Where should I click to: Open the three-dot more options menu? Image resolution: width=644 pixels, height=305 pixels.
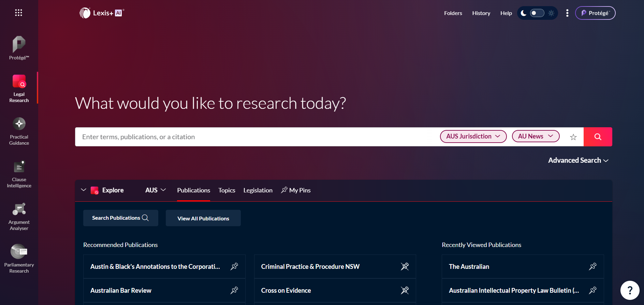[x=567, y=13]
